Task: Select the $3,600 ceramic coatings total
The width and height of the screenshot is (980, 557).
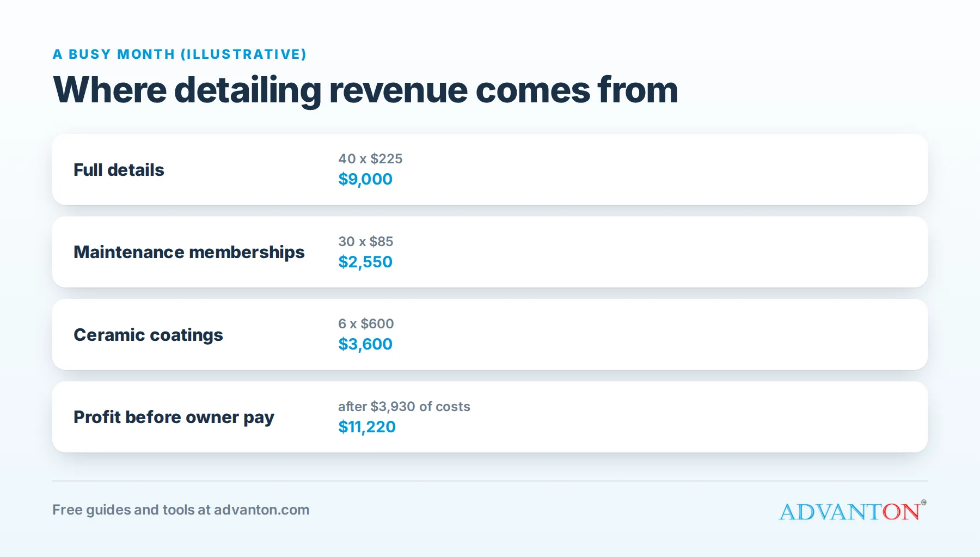Action: (x=365, y=344)
